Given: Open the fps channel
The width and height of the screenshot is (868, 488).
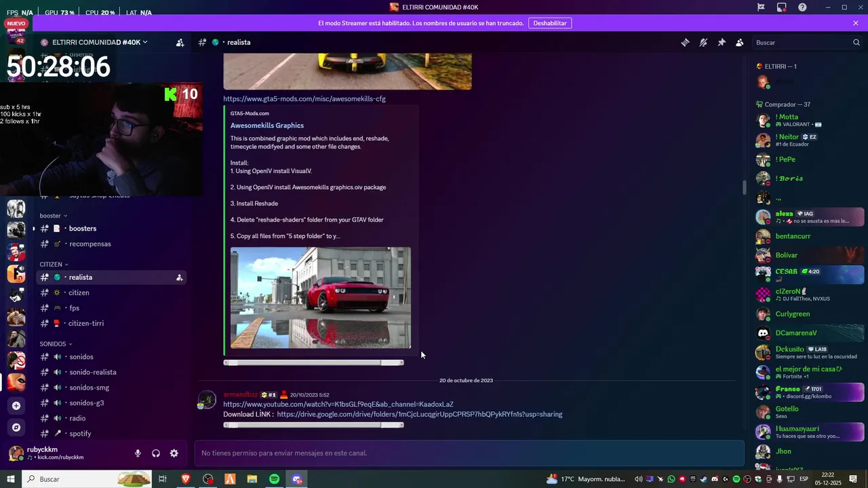Looking at the screenshot, I should pyautogui.click(x=111, y=308).
